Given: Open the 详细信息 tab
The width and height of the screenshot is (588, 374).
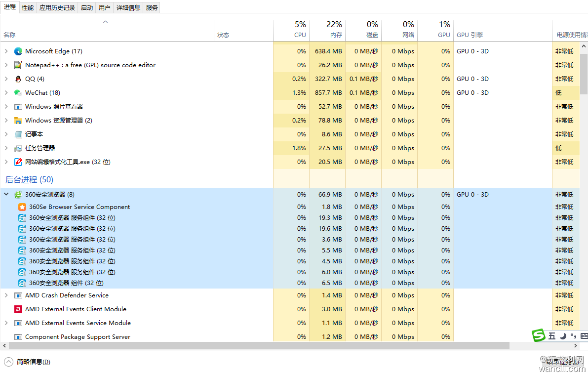Looking at the screenshot, I should (128, 8).
